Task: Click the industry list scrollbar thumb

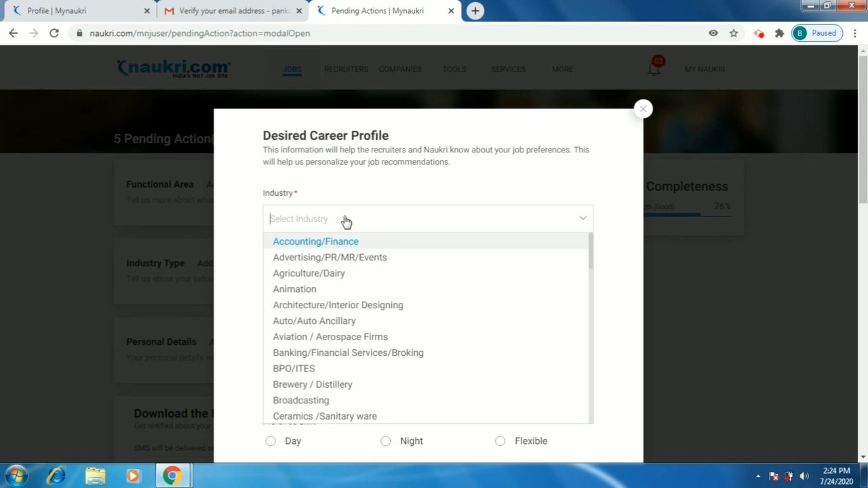Action: (x=591, y=251)
